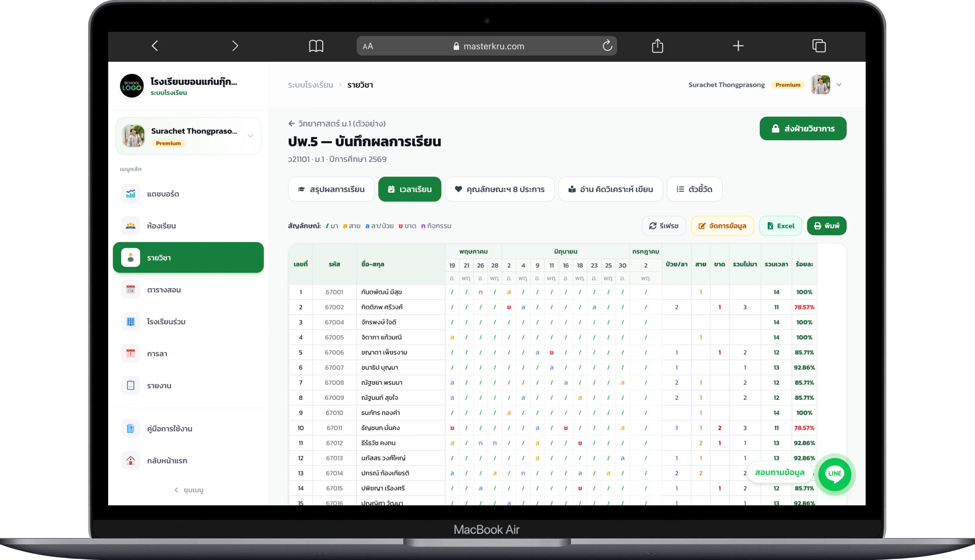Go back with the browser back arrow
Image resolution: width=975 pixels, height=560 pixels.
click(x=155, y=46)
